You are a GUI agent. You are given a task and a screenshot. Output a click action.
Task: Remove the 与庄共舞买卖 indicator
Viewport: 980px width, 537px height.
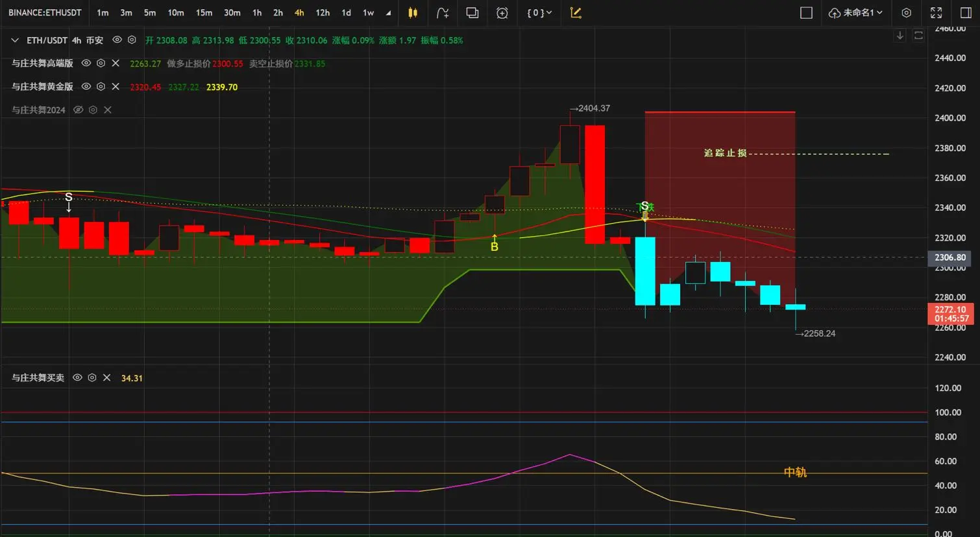coord(107,377)
